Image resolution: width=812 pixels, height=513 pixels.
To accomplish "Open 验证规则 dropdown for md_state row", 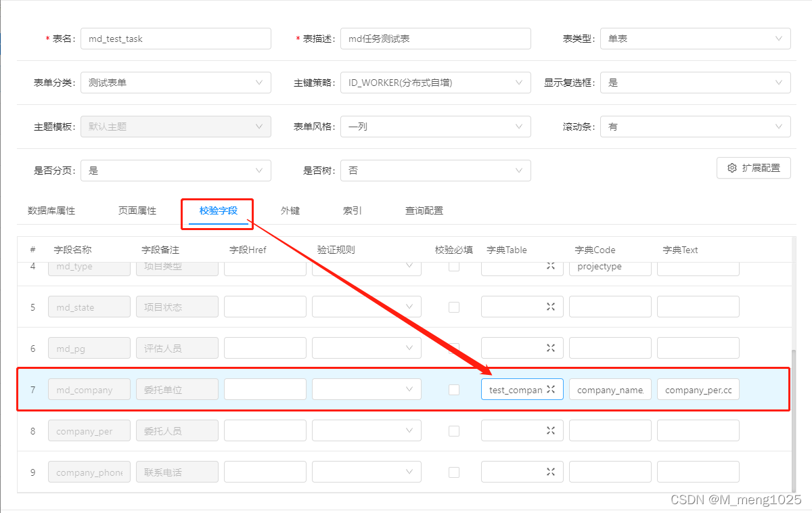I will (367, 307).
